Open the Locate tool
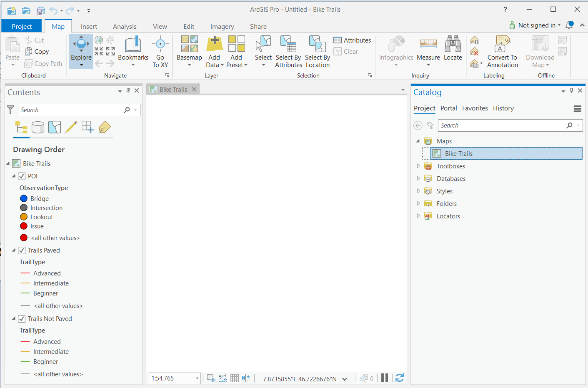Screen dimensions: 588x388 (x=453, y=48)
